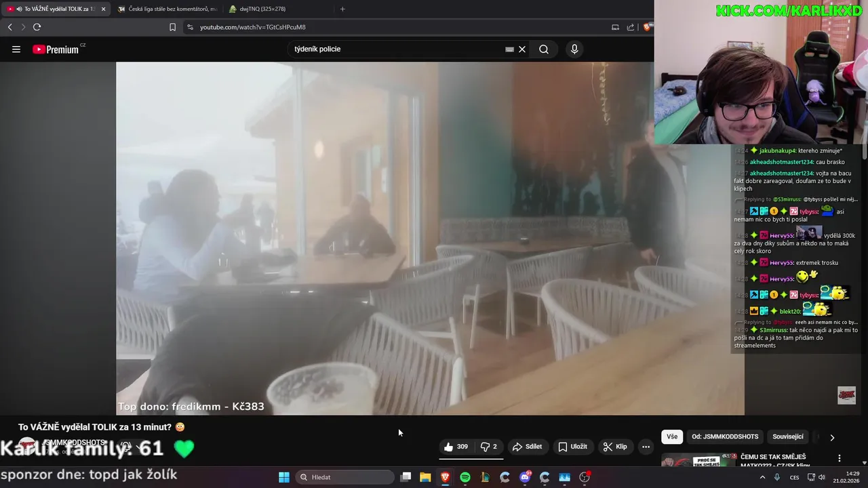
Task: Open League of Legends taskbar icon
Action: click(485, 477)
